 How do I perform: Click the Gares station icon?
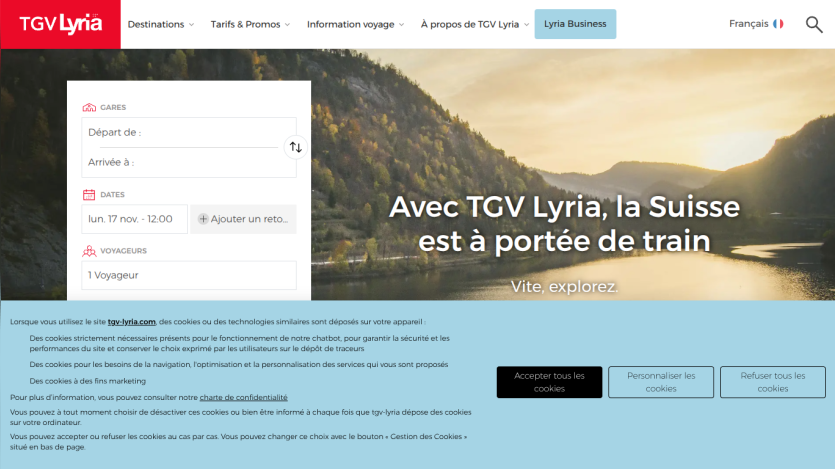pyautogui.click(x=89, y=107)
